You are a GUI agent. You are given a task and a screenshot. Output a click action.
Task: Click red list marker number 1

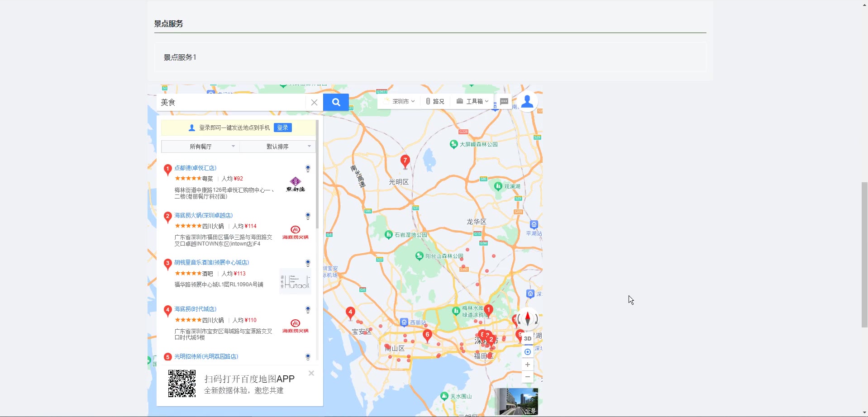[x=167, y=169]
